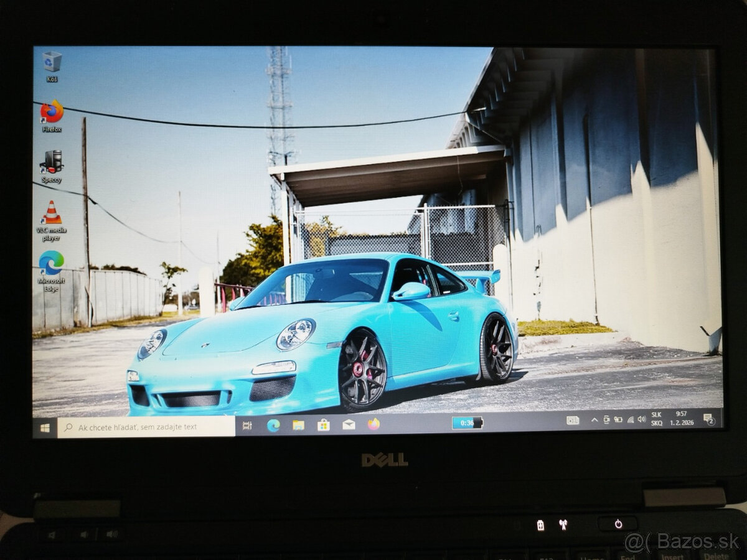Open File Explorer from the taskbar
Viewport: 747px width, 560px height.
coord(298,425)
